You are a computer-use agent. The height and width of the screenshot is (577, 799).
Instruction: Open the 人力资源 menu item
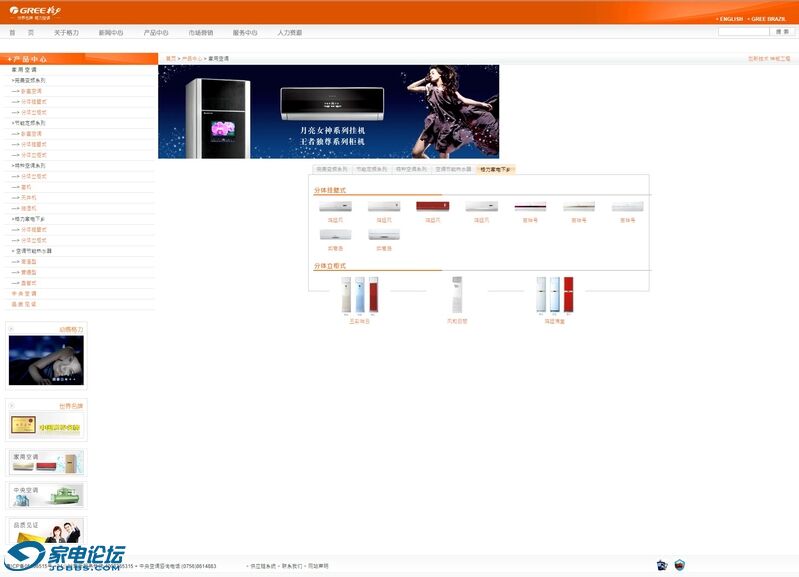click(290, 33)
